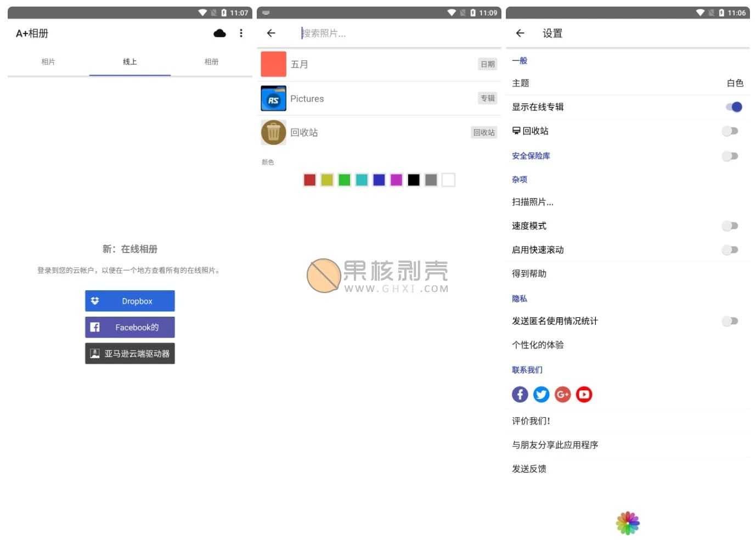Image resolution: width=756 pixels, height=551 pixels.
Task: Open the three-dot overflow menu
Action: (241, 33)
